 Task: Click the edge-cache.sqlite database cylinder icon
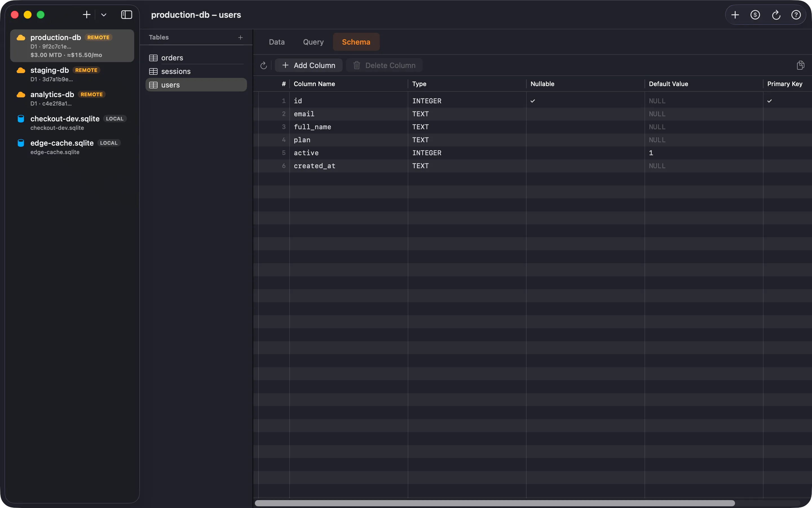(21, 143)
